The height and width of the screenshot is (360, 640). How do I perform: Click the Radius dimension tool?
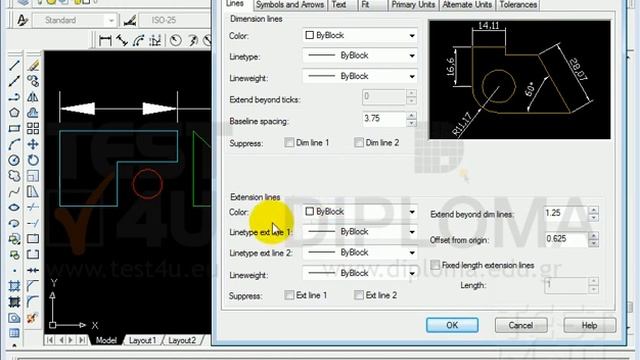tap(176, 40)
